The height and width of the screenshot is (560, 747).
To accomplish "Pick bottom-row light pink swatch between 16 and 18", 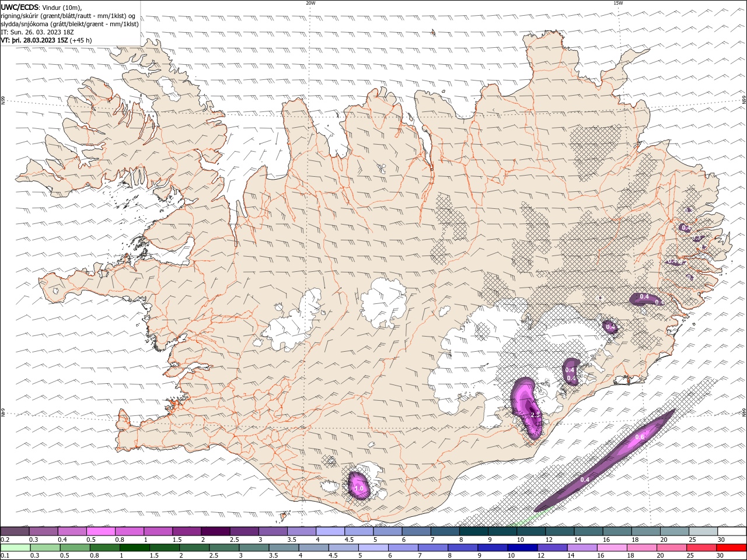I will click(x=612, y=548).
